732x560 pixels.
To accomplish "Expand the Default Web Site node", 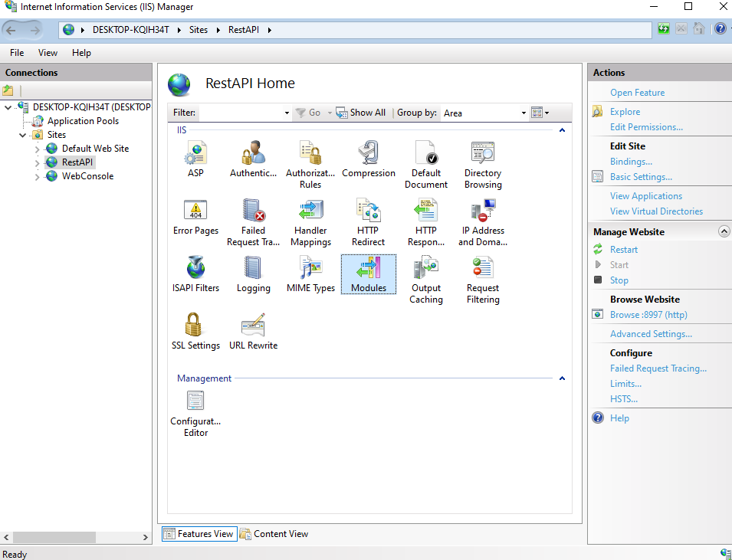I will pyautogui.click(x=37, y=149).
